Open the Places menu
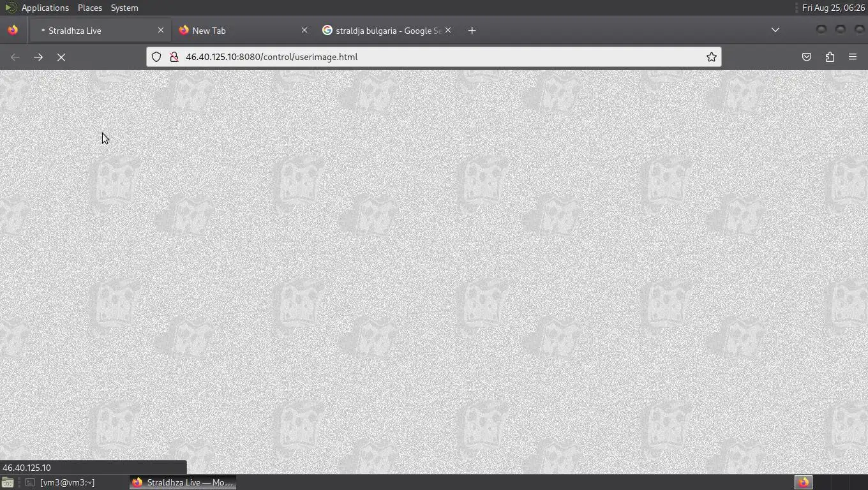 [x=89, y=8]
